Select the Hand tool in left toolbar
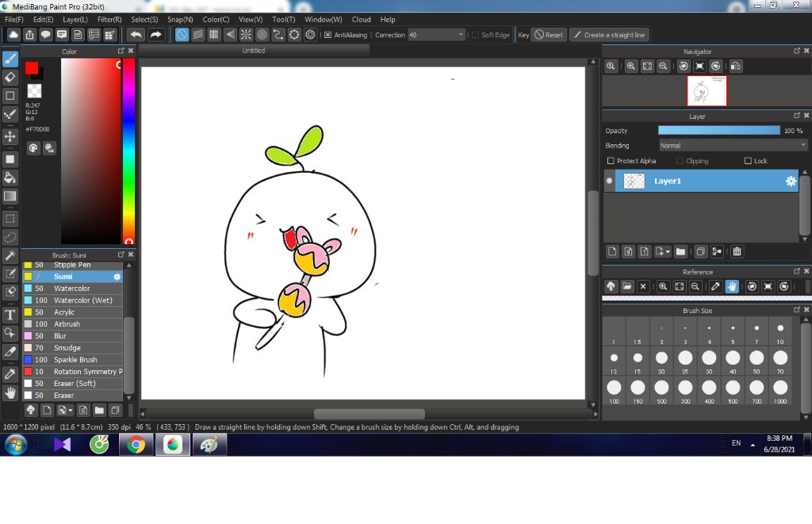The image size is (812, 524). [x=10, y=393]
